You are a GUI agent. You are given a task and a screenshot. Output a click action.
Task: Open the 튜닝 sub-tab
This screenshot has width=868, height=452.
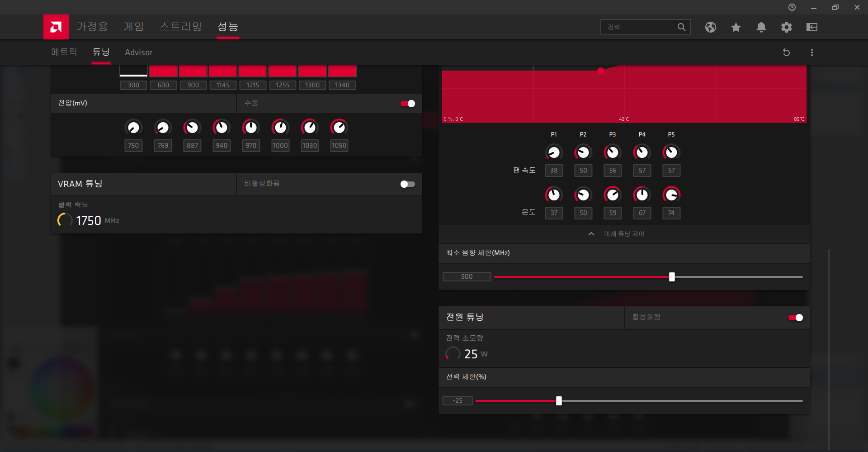[x=101, y=52]
